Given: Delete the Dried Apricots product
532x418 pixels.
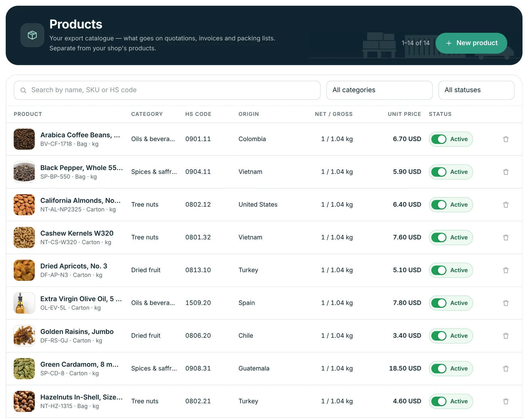Looking at the screenshot, I should [x=506, y=271].
